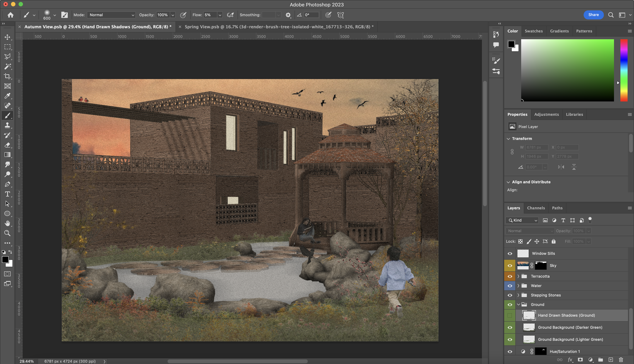This screenshot has width=634, height=364.
Task: Switch to the Channels tab
Action: 536,208
